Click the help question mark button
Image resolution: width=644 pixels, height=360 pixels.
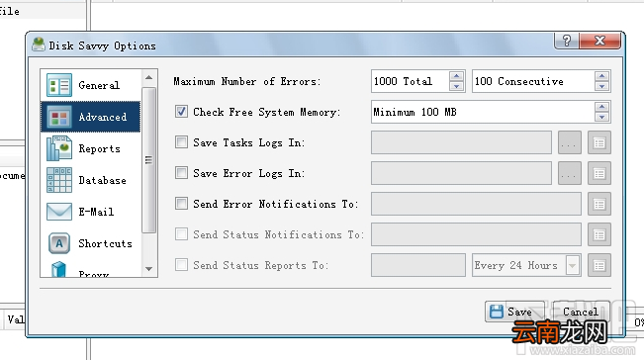pos(567,41)
